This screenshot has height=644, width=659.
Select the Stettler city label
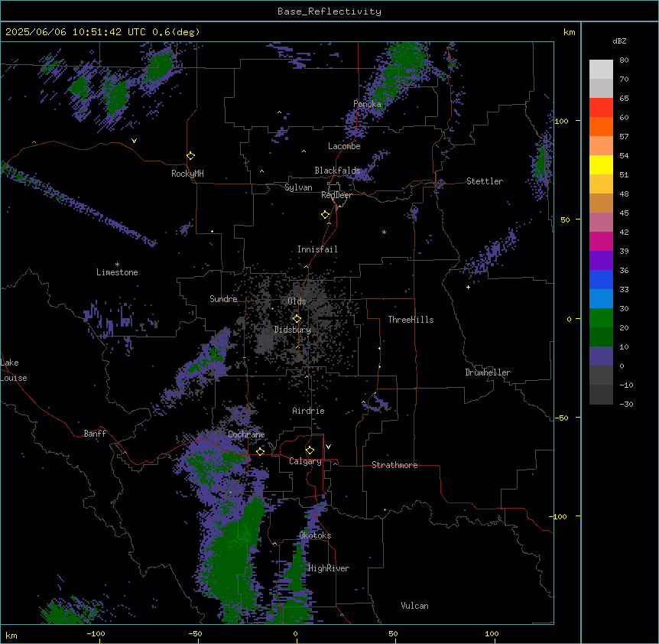485,181
